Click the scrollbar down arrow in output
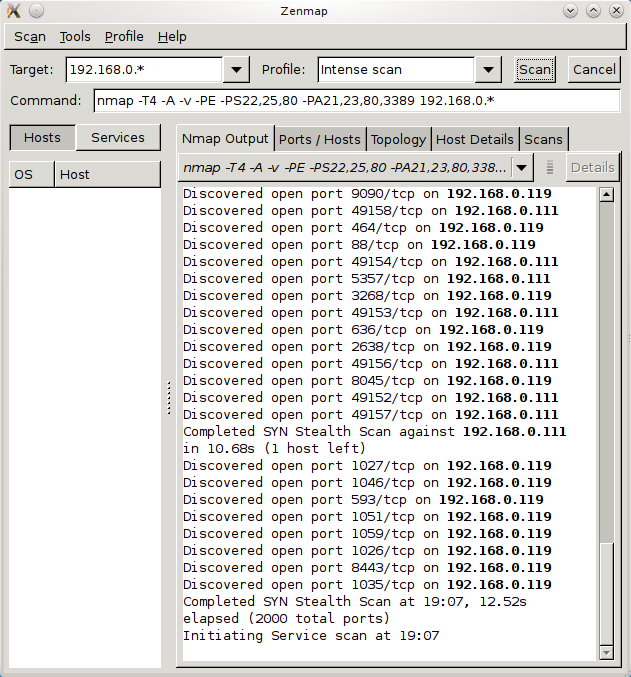This screenshot has width=631, height=677. click(x=605, y=652)
